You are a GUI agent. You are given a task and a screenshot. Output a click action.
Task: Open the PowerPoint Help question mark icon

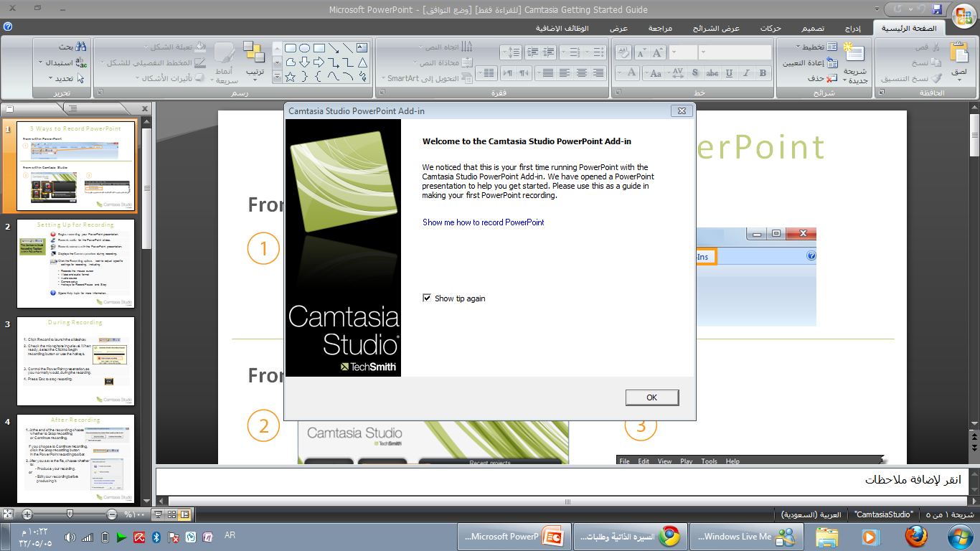(x=7, y=27)
